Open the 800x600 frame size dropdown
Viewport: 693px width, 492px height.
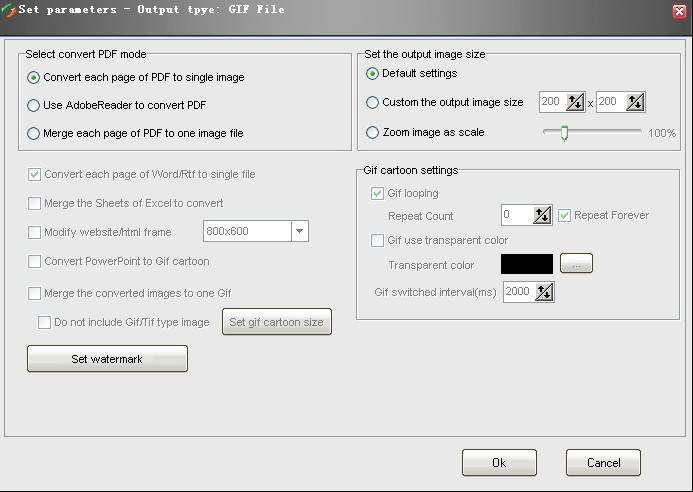pyautogui.click(x=300, y=231)
